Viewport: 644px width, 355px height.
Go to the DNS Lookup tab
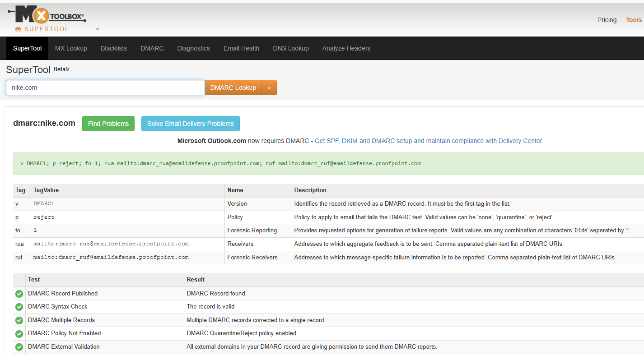[291, 48]
